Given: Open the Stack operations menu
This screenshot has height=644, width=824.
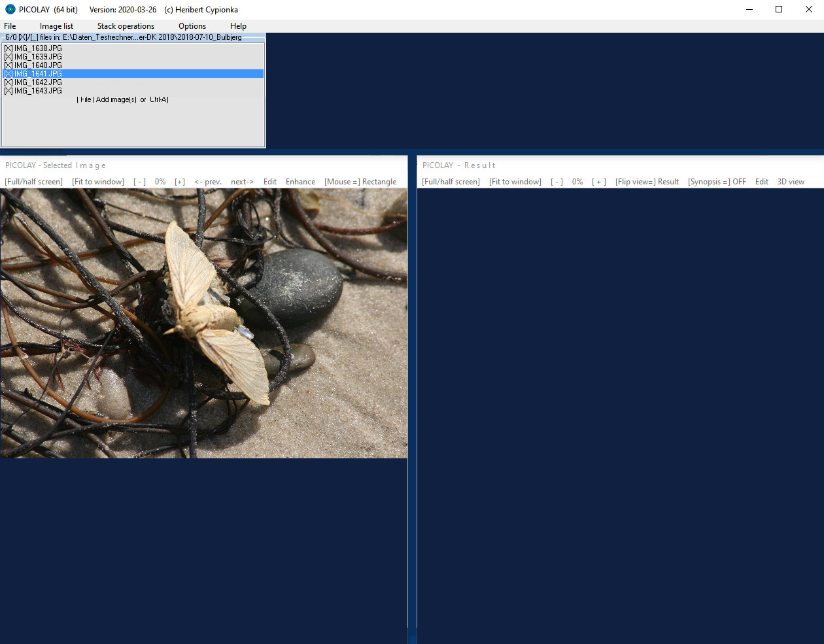Looking at the screenshot, I should pos(126,26).
